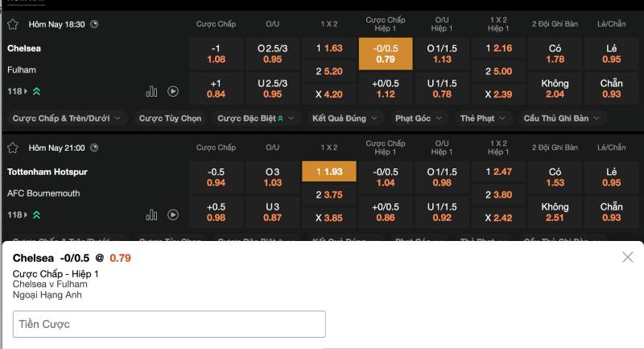The width and height of the screenshot is (644, 349).
Task: Click clock icon beside 18:30 kickoff time
Action: 95,24
